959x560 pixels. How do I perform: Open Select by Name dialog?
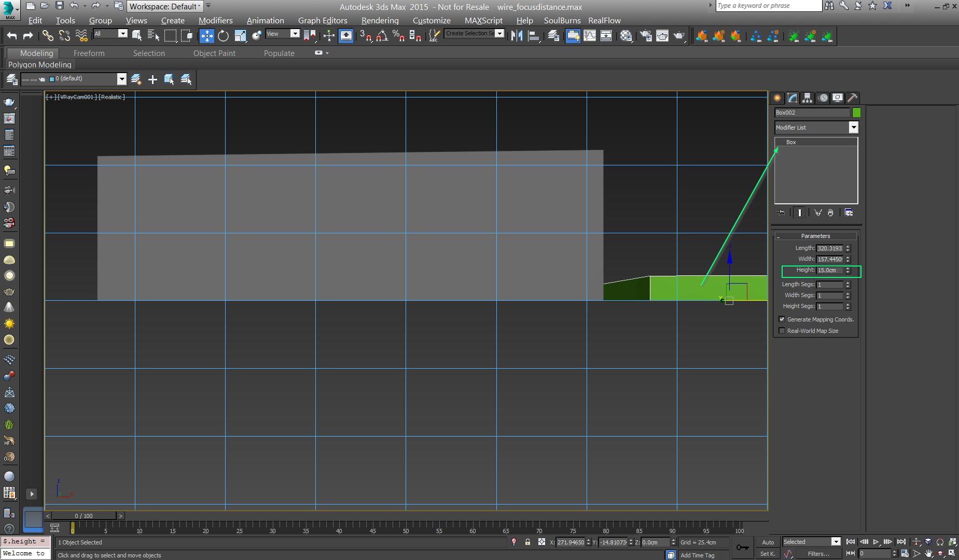click(x=154, y=36)
